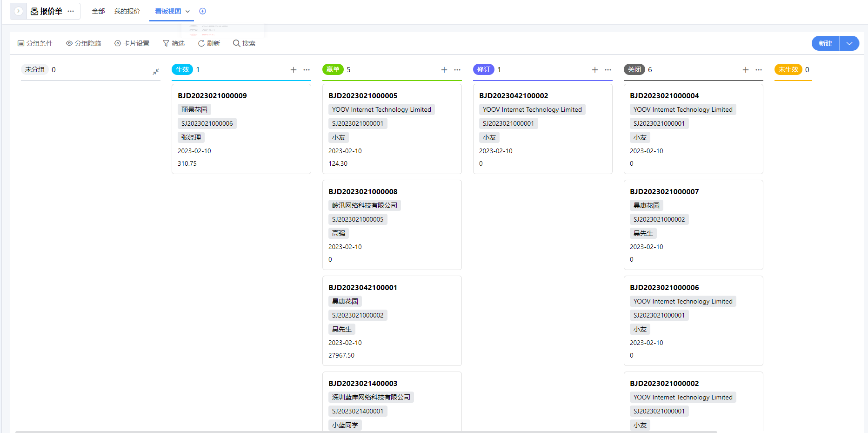Click the 赢单 status tag
This screenshot has height=433, width=868.
[333, 69]
